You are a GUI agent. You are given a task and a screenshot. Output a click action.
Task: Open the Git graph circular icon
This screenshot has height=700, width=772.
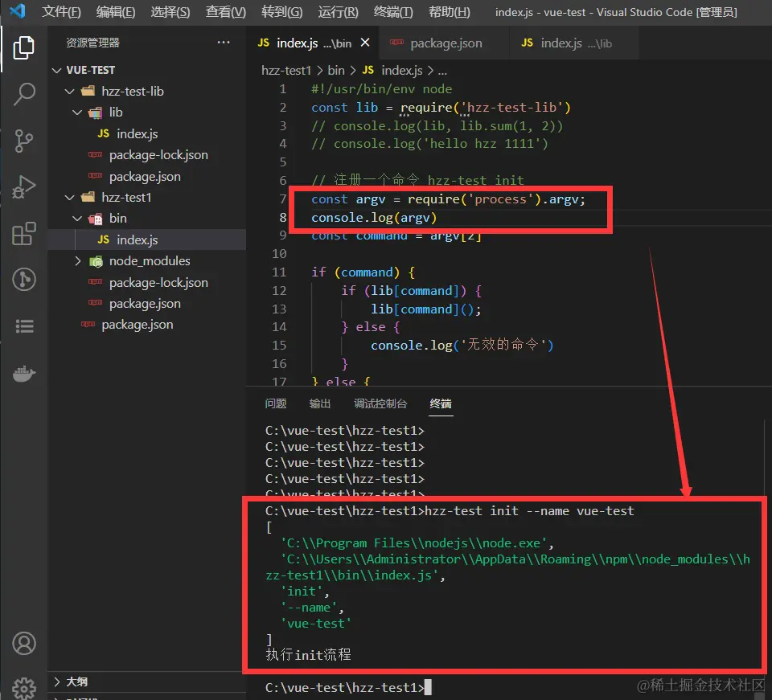pos(23,280)
